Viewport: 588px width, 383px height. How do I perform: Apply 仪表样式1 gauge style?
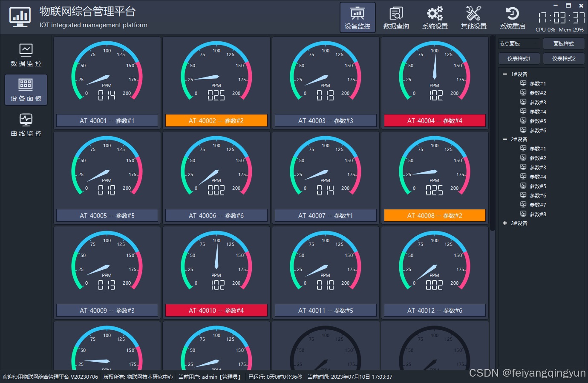click(519, 58)
